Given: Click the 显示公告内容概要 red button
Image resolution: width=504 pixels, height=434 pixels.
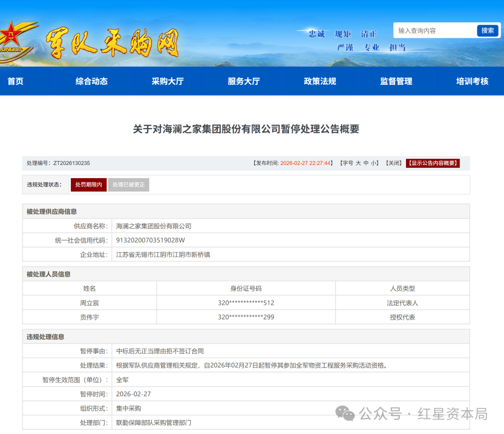Looking at the screenshot, I should coord(433,163).
